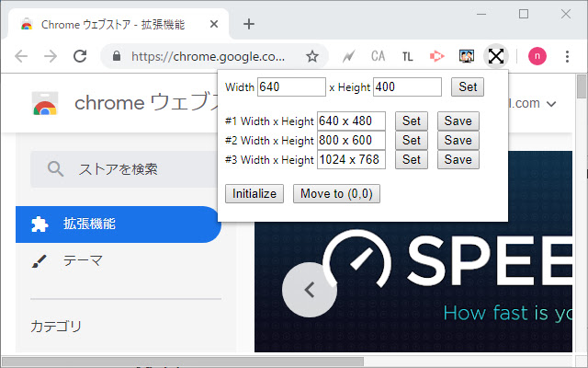This screenshot has width=588, height=368.
Task: Click the Width input showing 640
Action: pyautogui.click(x=291, y=87)
